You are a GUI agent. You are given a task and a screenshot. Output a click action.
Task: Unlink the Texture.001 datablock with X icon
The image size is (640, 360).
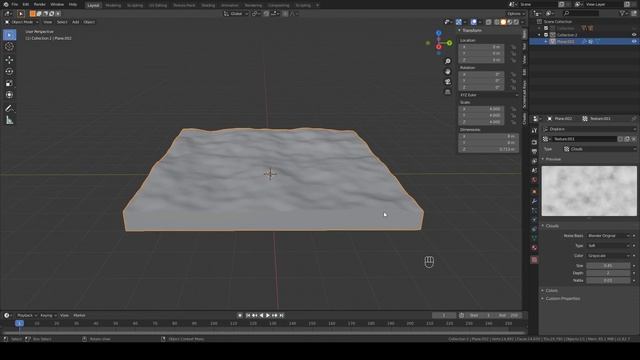633,139
